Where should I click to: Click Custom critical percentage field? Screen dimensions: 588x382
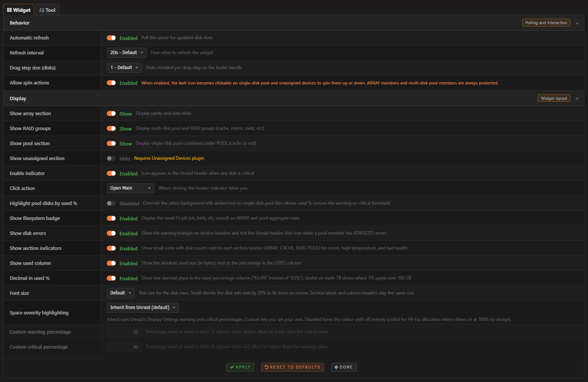tap(124, 347)
